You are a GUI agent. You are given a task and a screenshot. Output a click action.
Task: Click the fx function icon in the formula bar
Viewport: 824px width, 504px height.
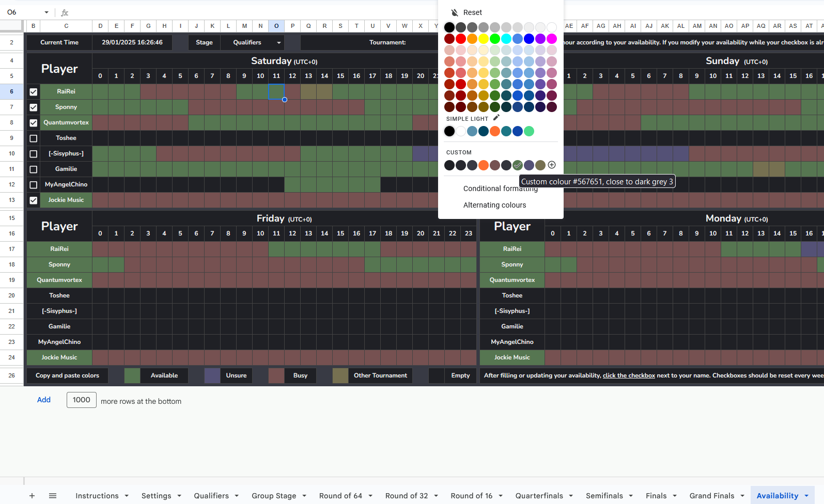65,12
